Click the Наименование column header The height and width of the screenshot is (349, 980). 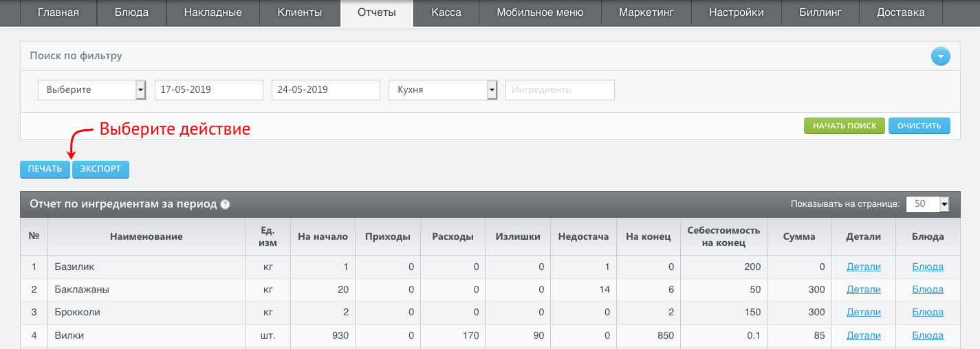pyautogui.click(x=146, y=236)
